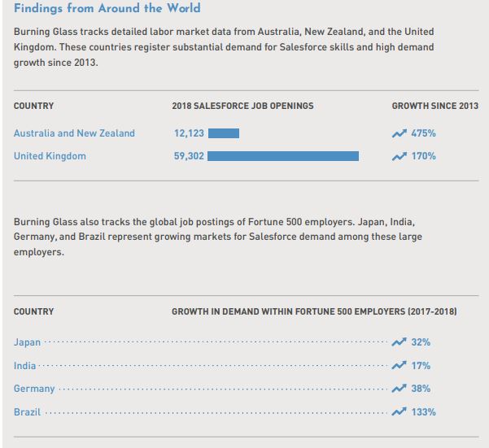Click the Growth in Demand Within Fortune 500 header
The height and width of the screenshot is (448, 489).
click(314, 311)
